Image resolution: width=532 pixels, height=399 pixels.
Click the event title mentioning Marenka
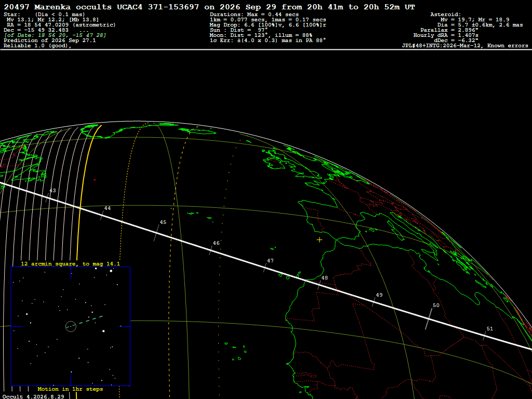209,7
